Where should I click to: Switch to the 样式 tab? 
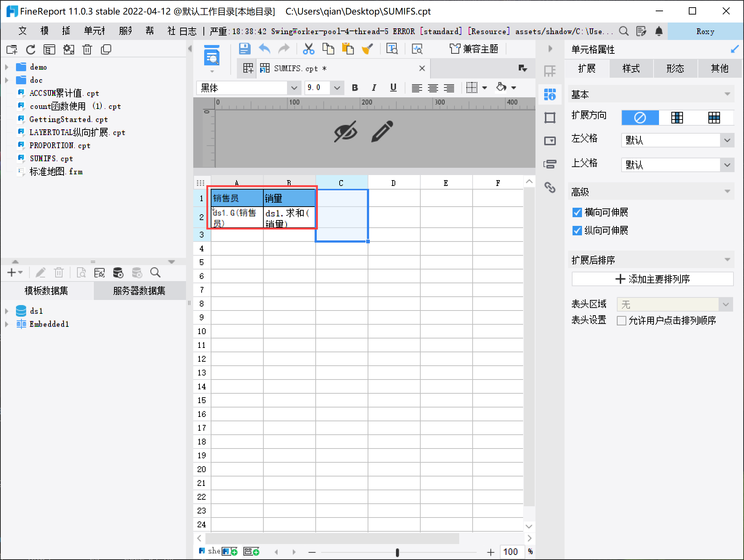[x=631, y=69]
